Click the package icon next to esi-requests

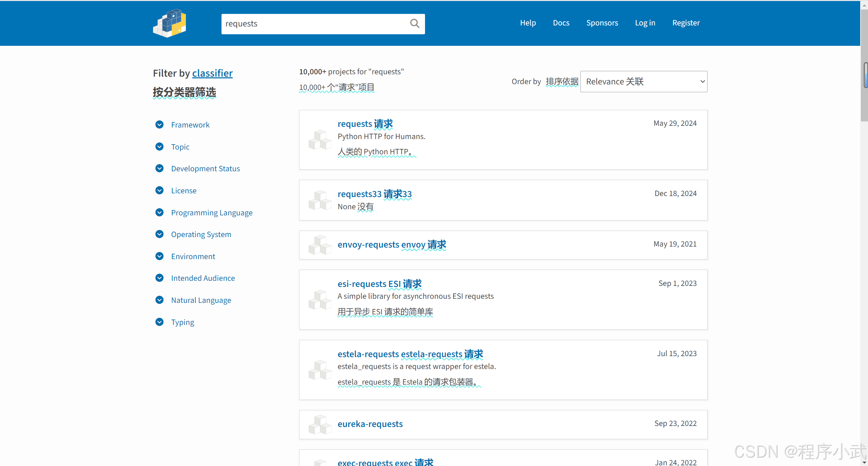[x=320, y=299]
